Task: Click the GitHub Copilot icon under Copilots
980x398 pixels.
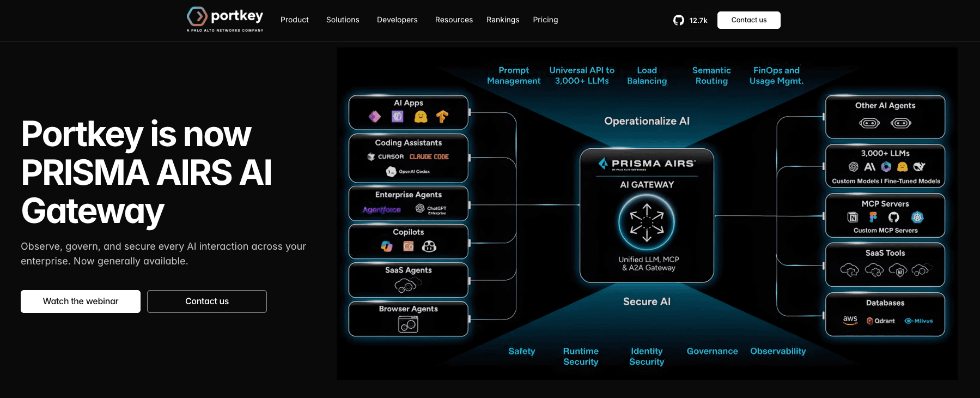Action: click(x=429, y=246)
